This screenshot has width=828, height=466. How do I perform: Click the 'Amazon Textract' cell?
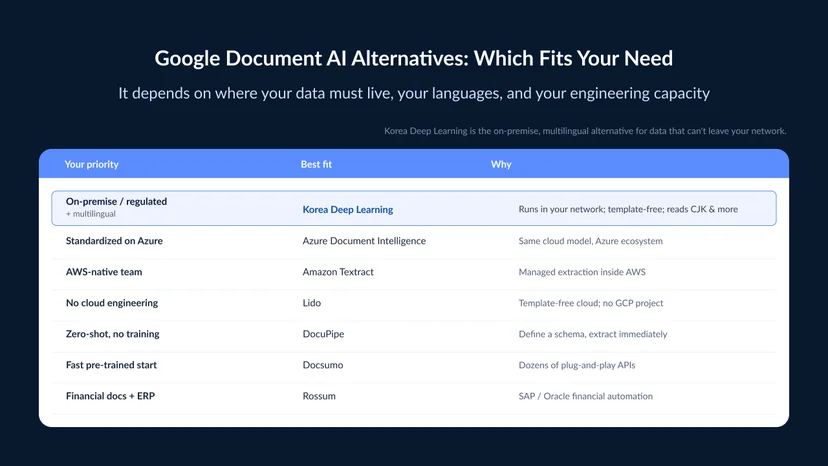337,272
